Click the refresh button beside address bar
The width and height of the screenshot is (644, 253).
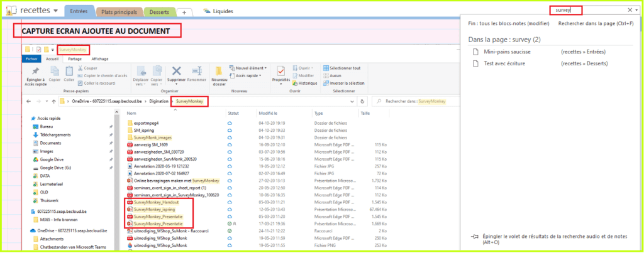click(x=362, y=101)
